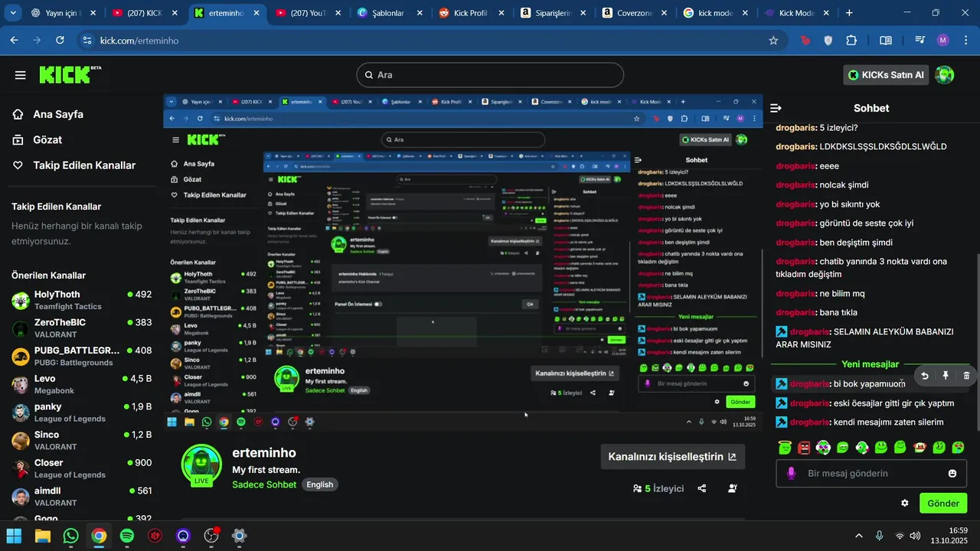This screenshot has height=551, width=980.
Task: Click the Bir mesaj gönderin chat input
Action: 871,474
